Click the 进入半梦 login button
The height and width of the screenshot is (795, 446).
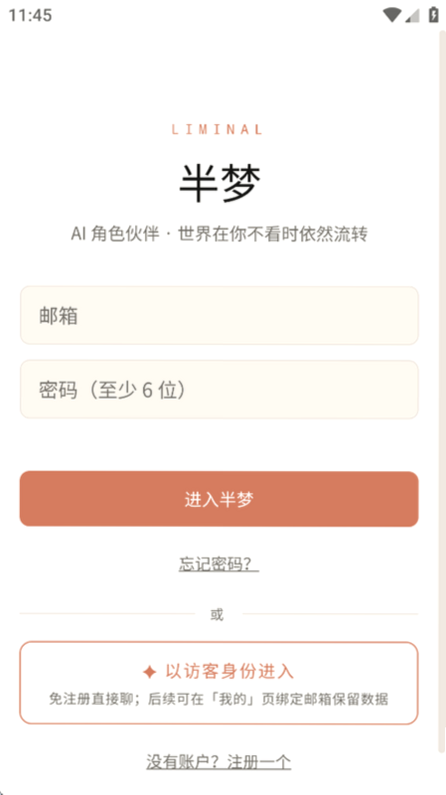[x=219, y=499]
